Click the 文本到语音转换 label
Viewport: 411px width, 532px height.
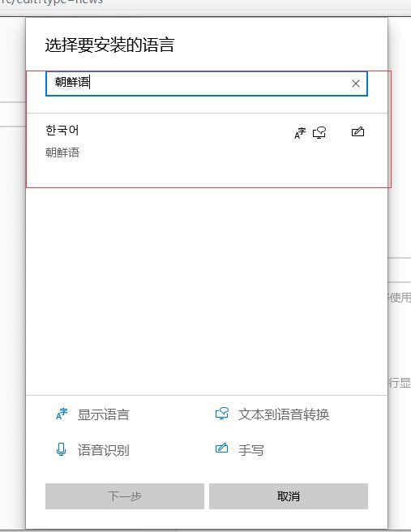(284, 414)
